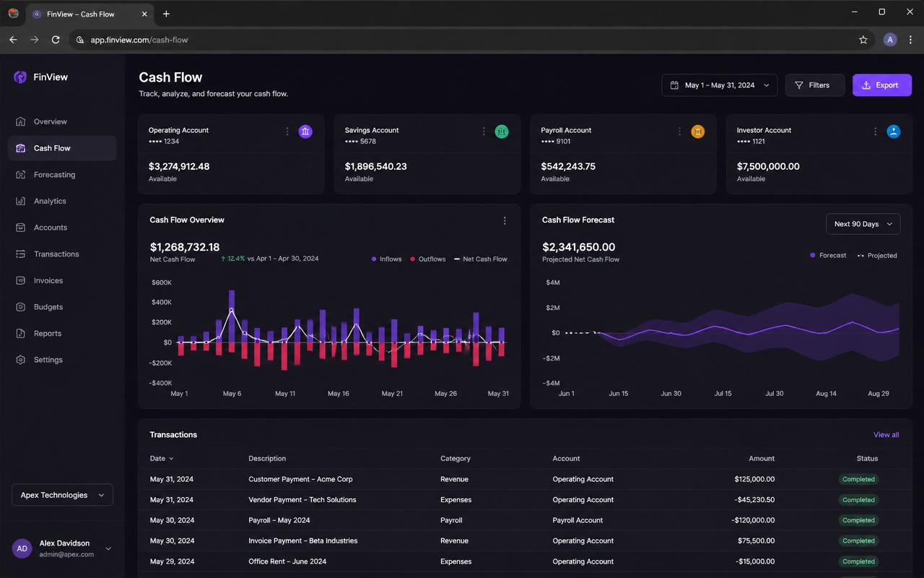
Task: Click the View all transactions link
Action: pos(886,435)
